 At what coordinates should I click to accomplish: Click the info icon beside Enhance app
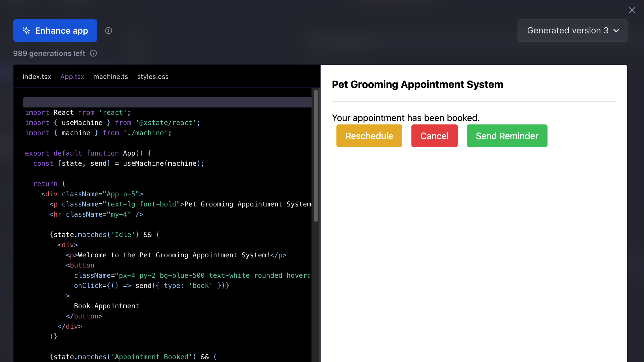[109, 30]
